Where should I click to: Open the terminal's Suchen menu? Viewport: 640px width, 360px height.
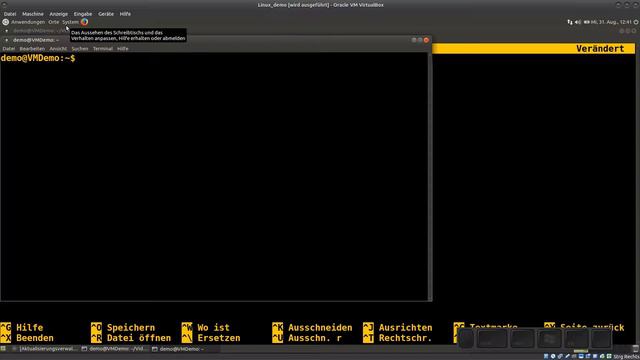point(80,49)
